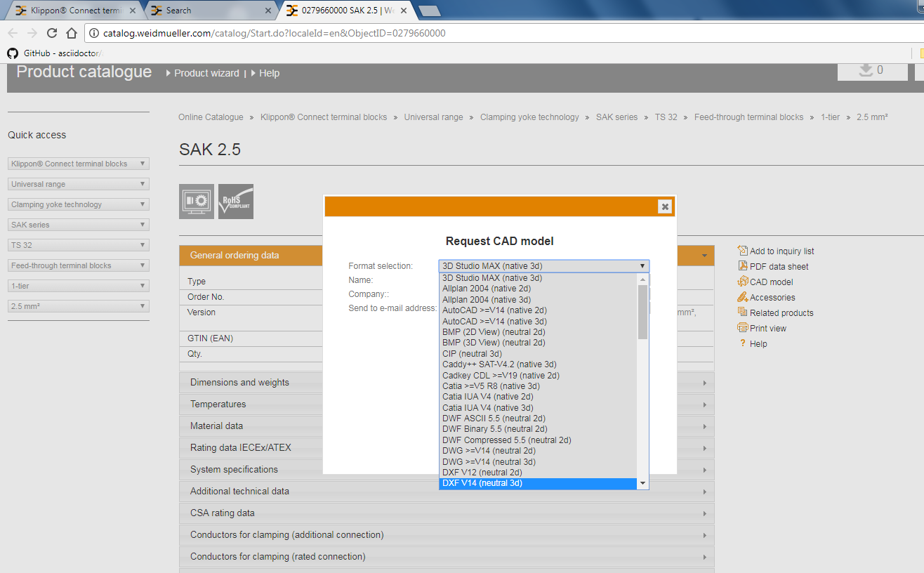Open Klippon Connect terminal blocks quick access dropdown
Image resolution: width=924 pixels, height=573 pixels.
(79, 164)
